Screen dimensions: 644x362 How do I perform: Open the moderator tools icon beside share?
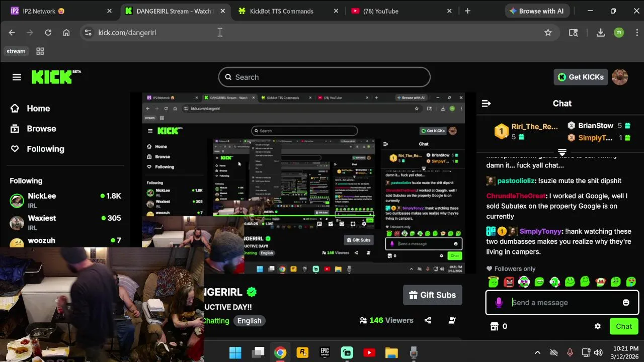click(452, 320)
